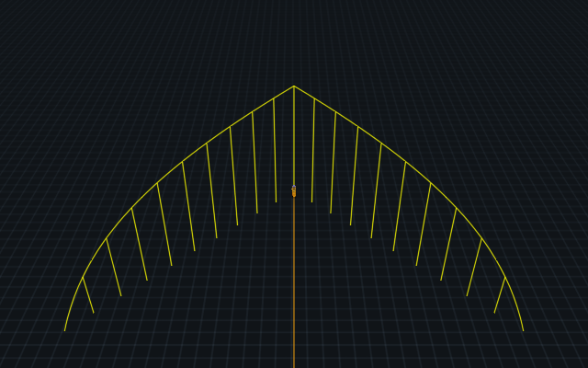Click the first yellow line right of center
The width and height of the screenshot is (588, 368).
pyautogui.click(x=313, y=150)
